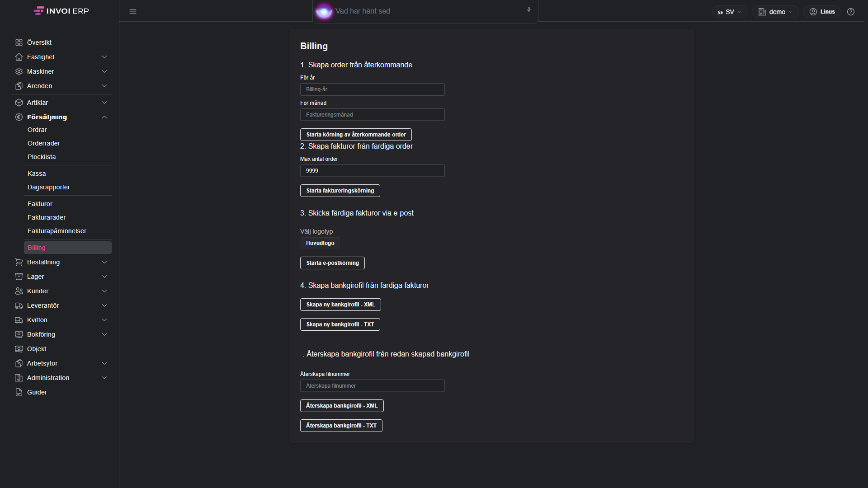Image resolution: width=868 pixels, height=488 pixels.
Task: Start körning av återkommande order
Action: click(356, 135)
